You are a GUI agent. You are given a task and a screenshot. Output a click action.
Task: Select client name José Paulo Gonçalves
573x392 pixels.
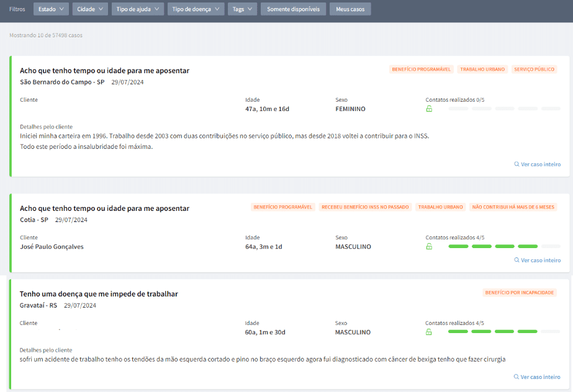click(52, 247)
